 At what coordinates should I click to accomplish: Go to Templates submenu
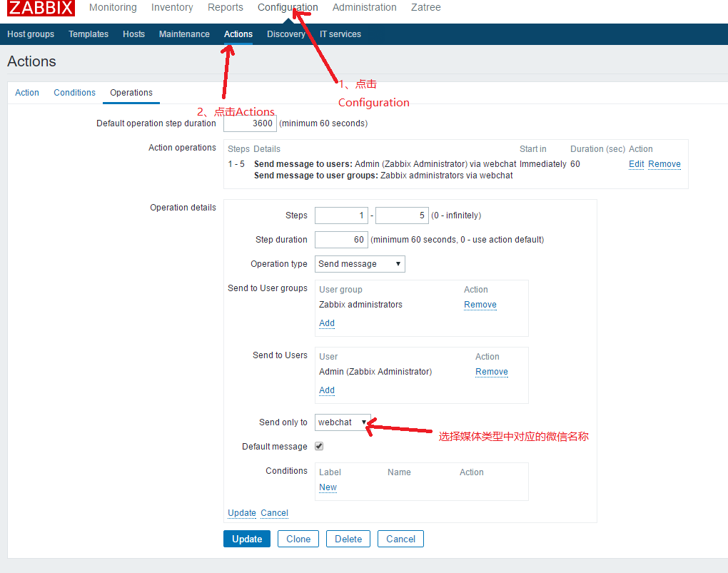coord(89,34)
